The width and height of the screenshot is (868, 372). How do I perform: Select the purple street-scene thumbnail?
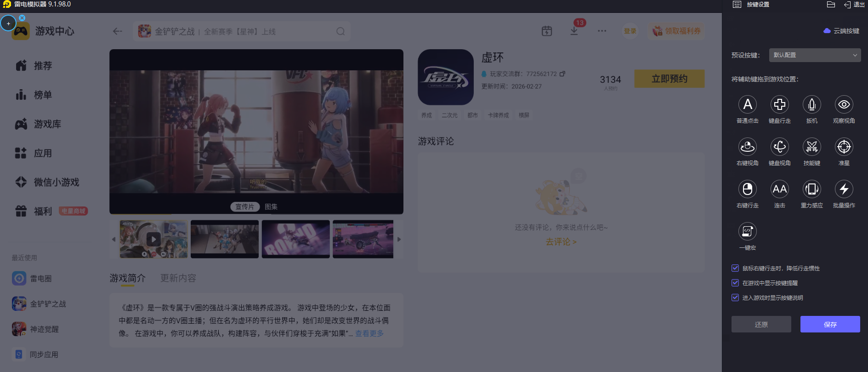(363, 239)
